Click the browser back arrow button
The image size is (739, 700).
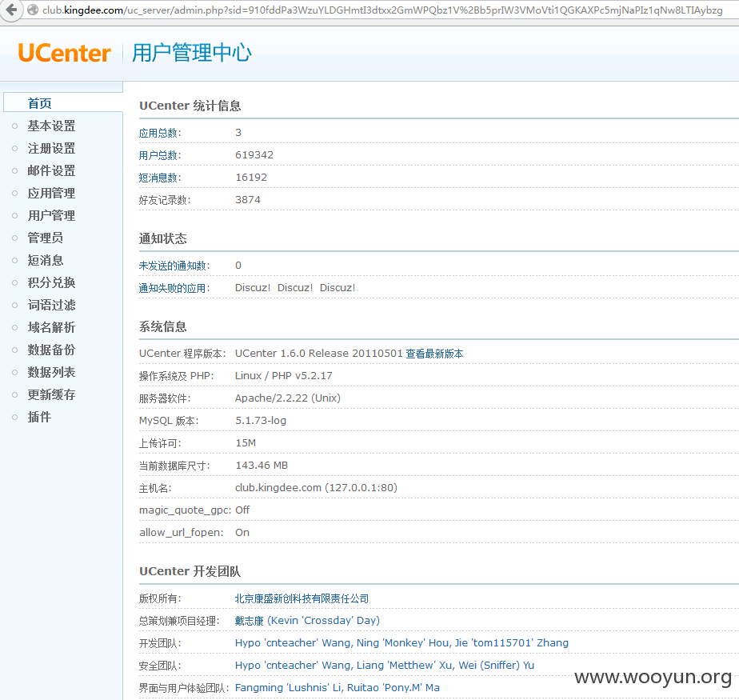click(11, 10)
